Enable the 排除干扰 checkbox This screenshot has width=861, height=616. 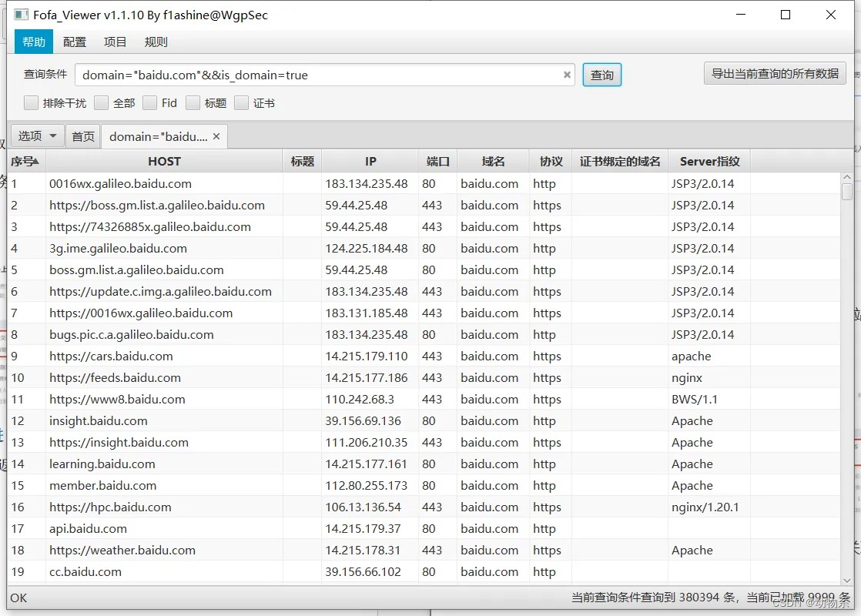point(32,102)
